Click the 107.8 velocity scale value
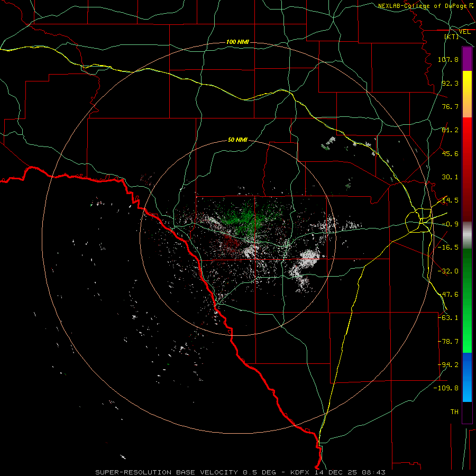The image size is (476, 476). 448,59
